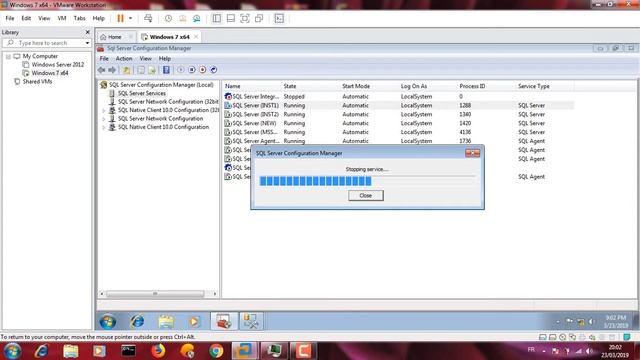640x360 pixels.
Task: Open Windows Explorer folder in guest taskbar
Action: (x=166, y=322)
